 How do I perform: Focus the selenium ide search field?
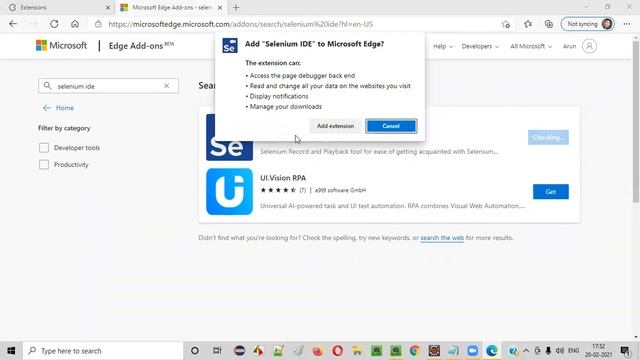[109, 86]
